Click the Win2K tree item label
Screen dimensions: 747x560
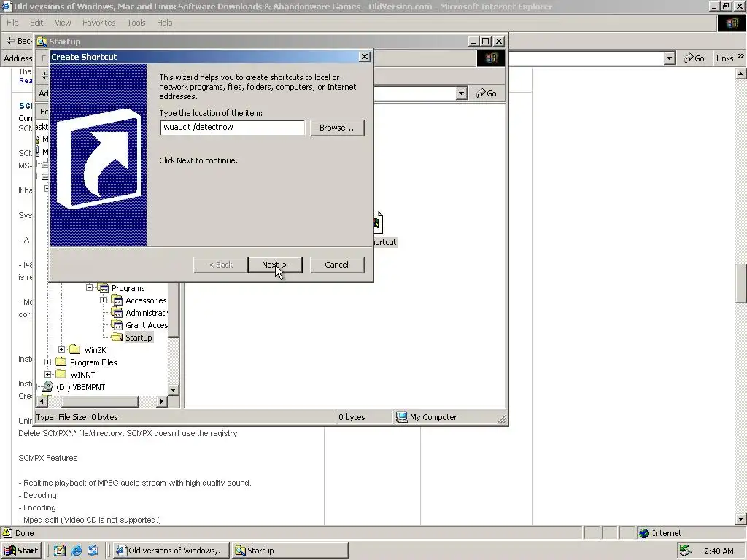click(x=95, y=350)
